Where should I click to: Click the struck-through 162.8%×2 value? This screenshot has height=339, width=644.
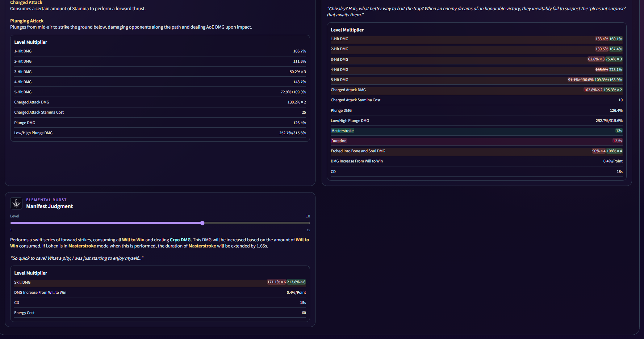(593, 90)
